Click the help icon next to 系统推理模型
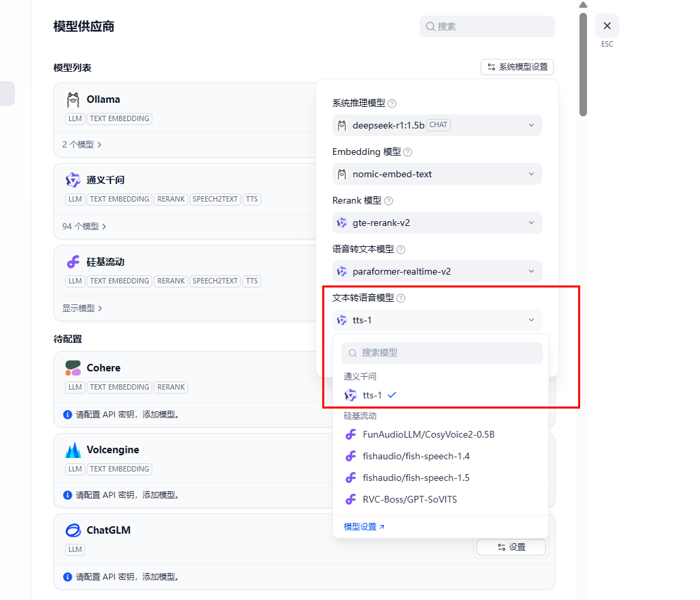 click(x=392, y=103)
